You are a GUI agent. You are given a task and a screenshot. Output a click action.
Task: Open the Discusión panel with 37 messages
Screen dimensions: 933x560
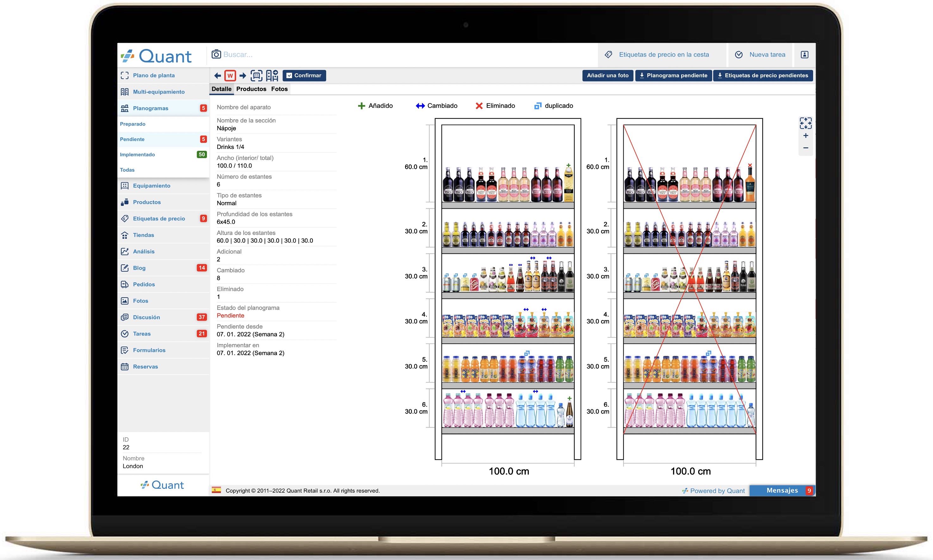tap(146, 317)
